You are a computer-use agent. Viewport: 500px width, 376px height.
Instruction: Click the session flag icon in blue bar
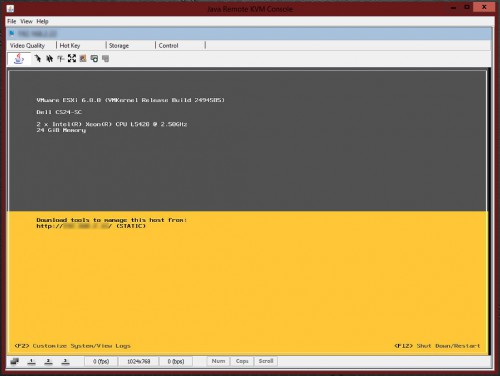click(12, 33)
